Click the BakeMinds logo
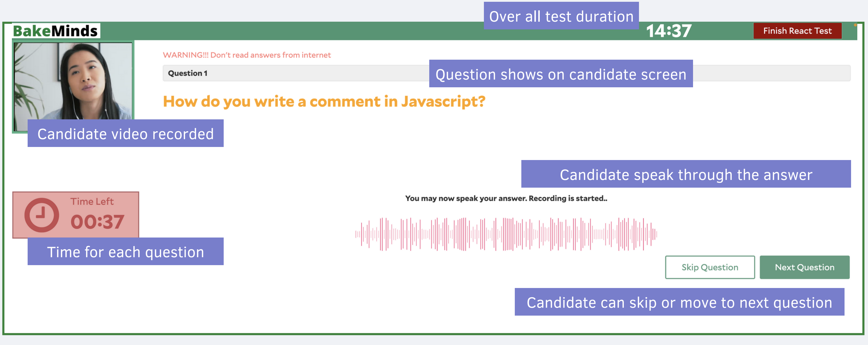This screenshot has width=868, height=345. point(56,31)
